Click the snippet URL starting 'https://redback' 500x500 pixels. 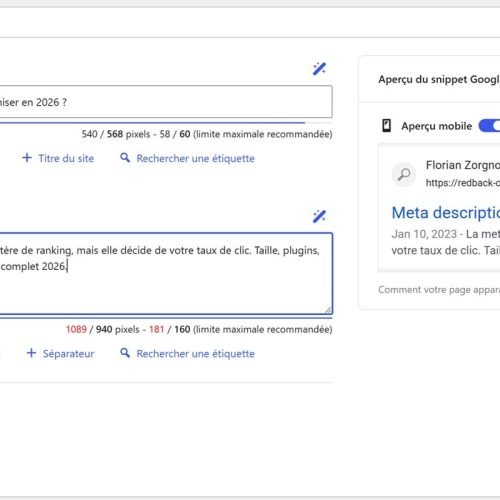(463, 183)
